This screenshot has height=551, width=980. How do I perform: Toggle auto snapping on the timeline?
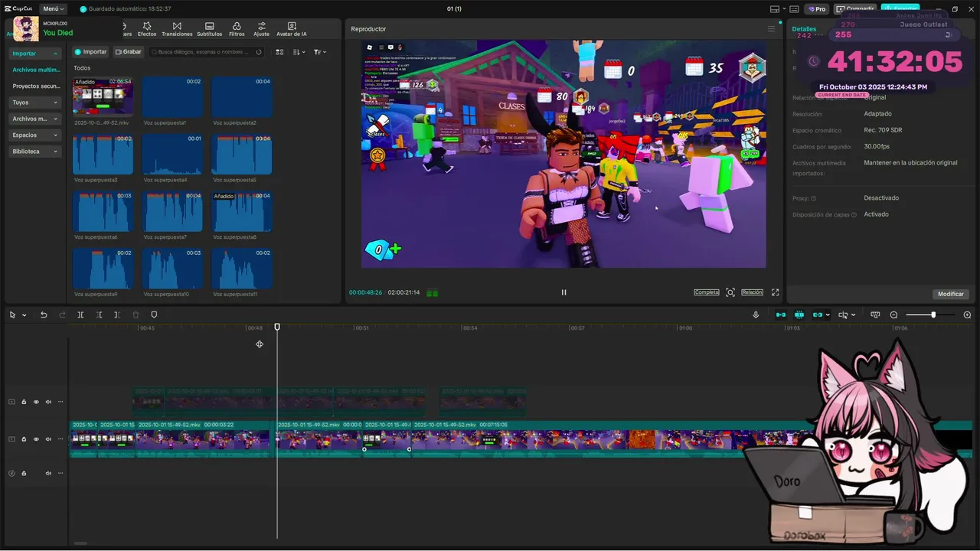[799, 315]
